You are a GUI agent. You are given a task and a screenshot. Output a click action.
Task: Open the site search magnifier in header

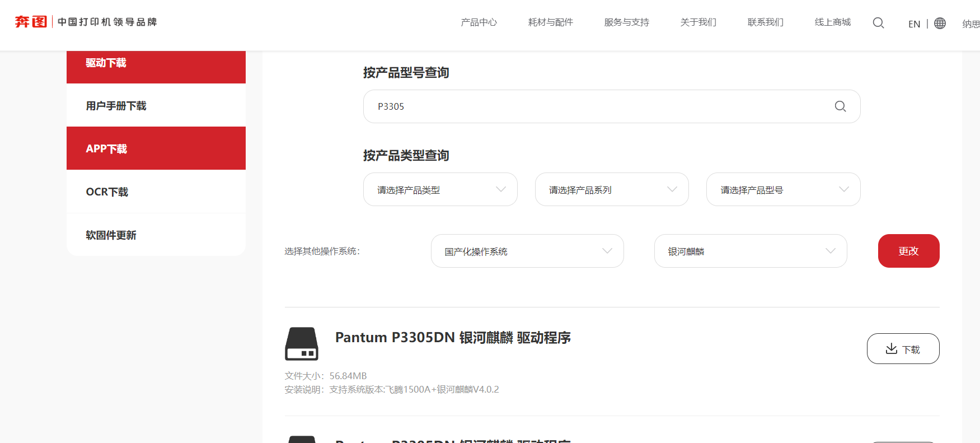[878, 23]
